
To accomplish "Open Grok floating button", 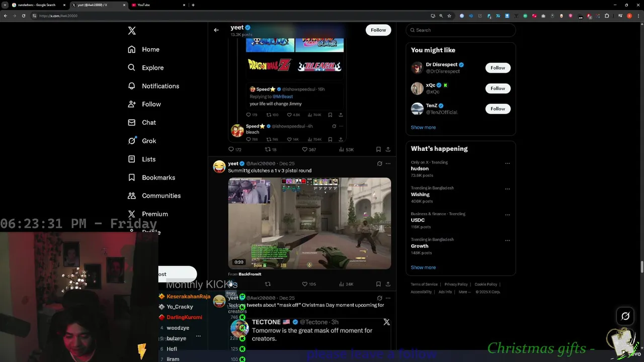I will (x=625, y=316).
